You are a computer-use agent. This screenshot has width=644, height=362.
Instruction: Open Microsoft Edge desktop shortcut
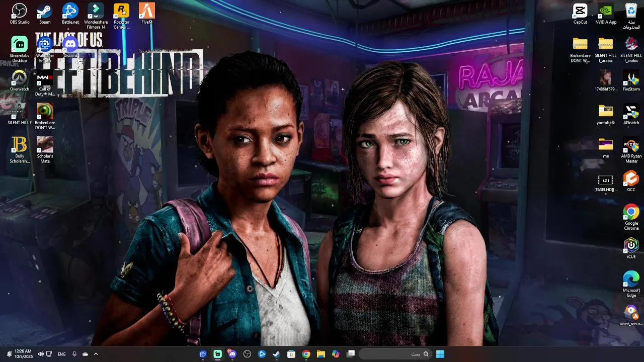click(631, 284)
